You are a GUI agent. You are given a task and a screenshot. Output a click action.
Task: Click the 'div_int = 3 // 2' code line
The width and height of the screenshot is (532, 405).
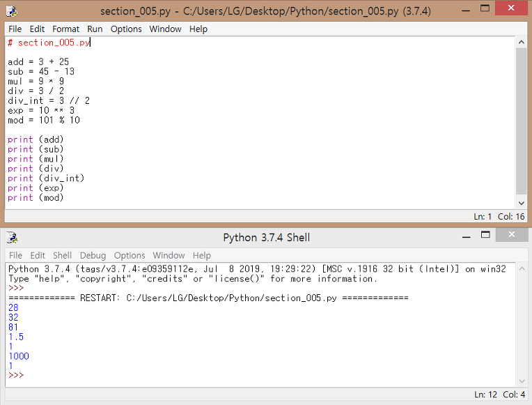(49, 101)
